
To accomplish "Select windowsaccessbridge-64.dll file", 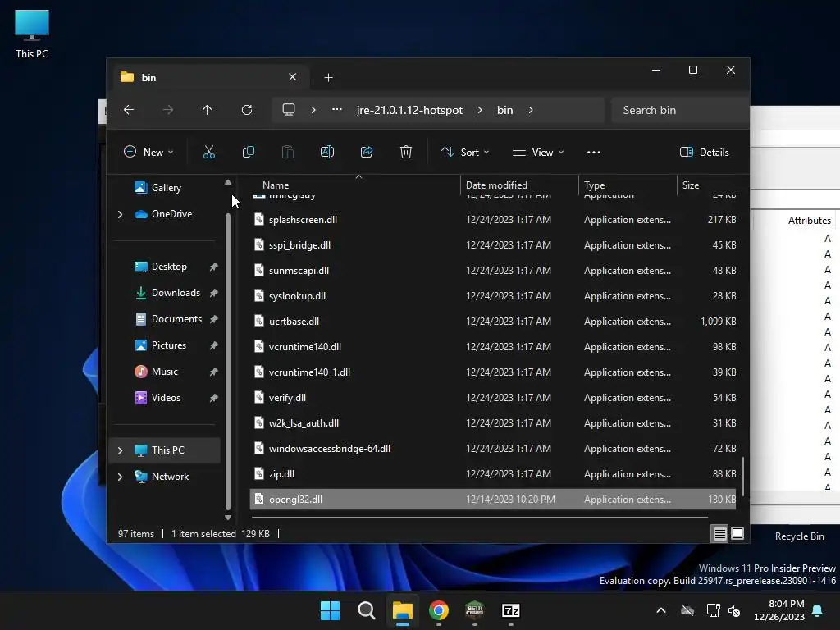I will tap(493, 449).
